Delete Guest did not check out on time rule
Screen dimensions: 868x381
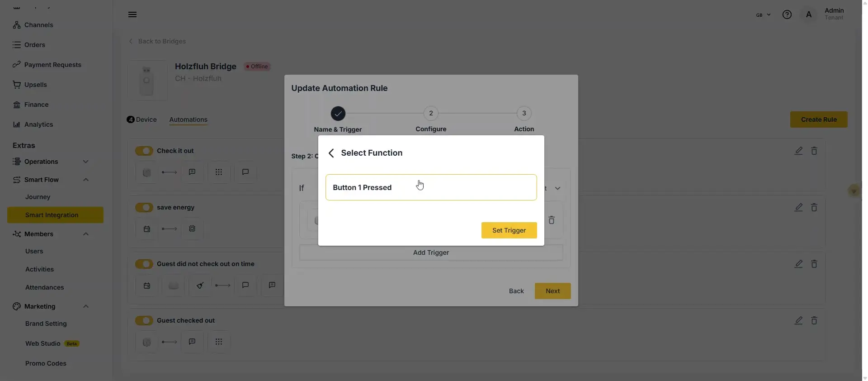click(x=814, y=264)
